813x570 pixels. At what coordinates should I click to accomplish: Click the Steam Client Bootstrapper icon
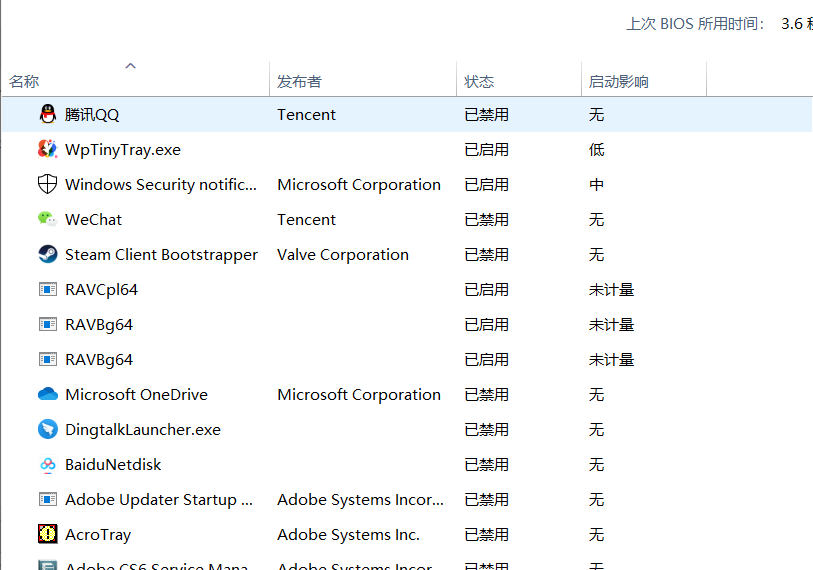(x=47, y=255)
